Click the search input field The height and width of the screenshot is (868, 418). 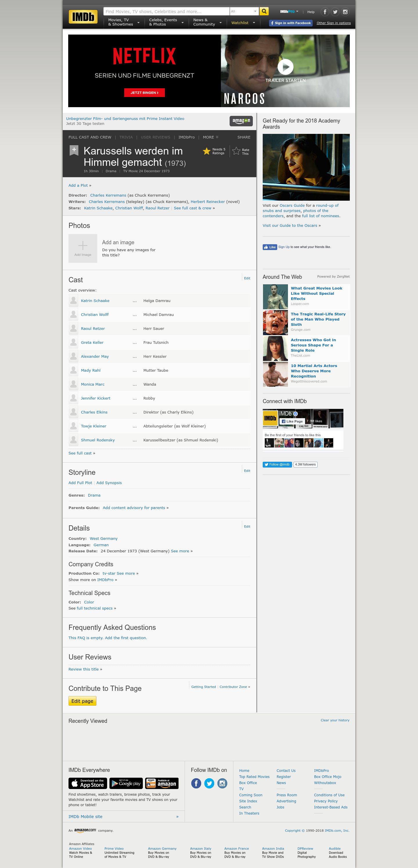tap(166, 11)
